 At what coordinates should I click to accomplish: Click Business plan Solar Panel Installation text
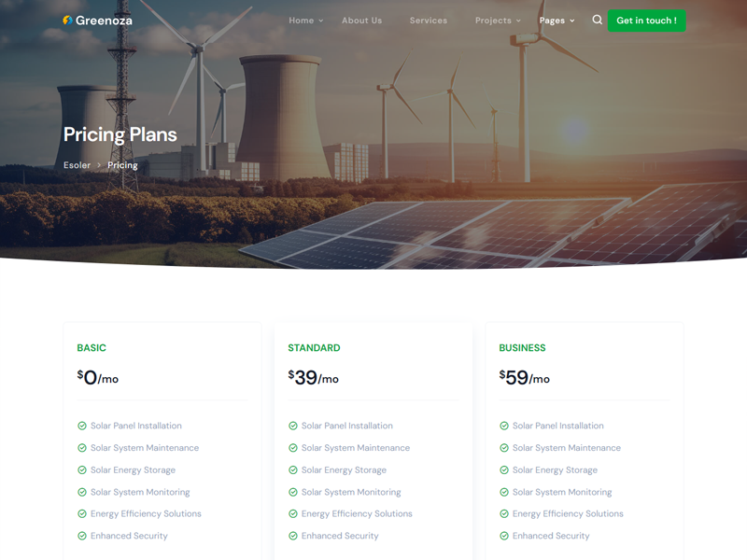[557, 426]
